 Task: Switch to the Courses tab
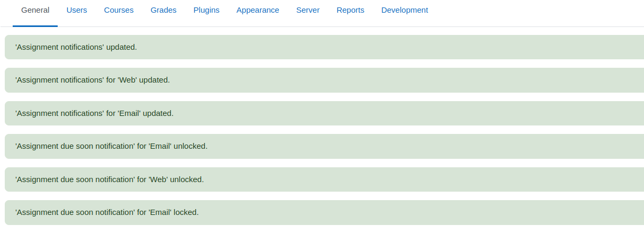click(119, 11)
